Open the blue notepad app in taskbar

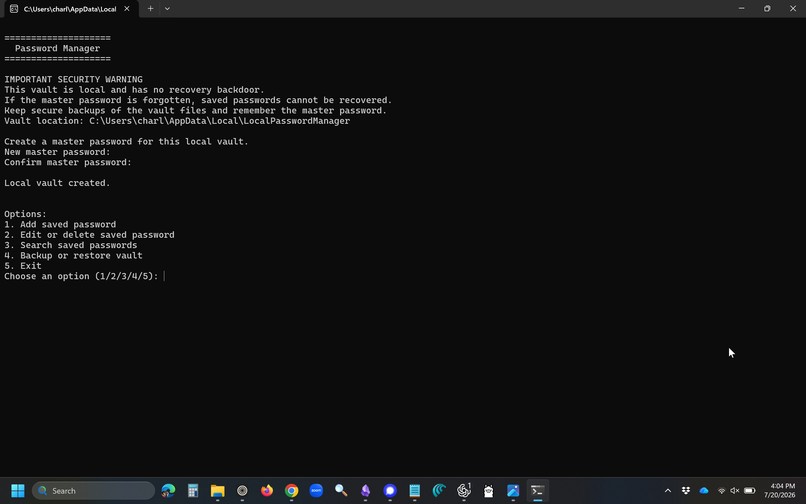415,491
